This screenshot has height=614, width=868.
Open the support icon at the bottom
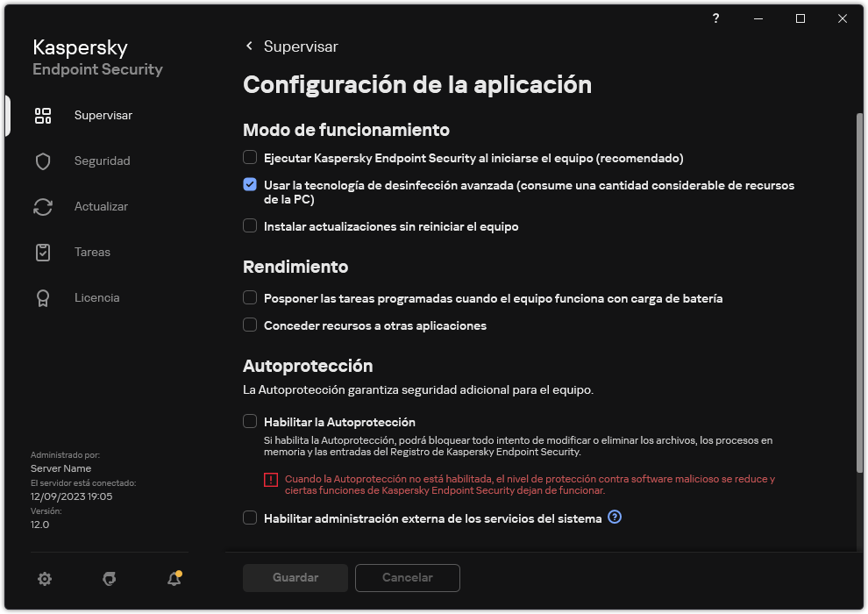click(x=109, y=579)
